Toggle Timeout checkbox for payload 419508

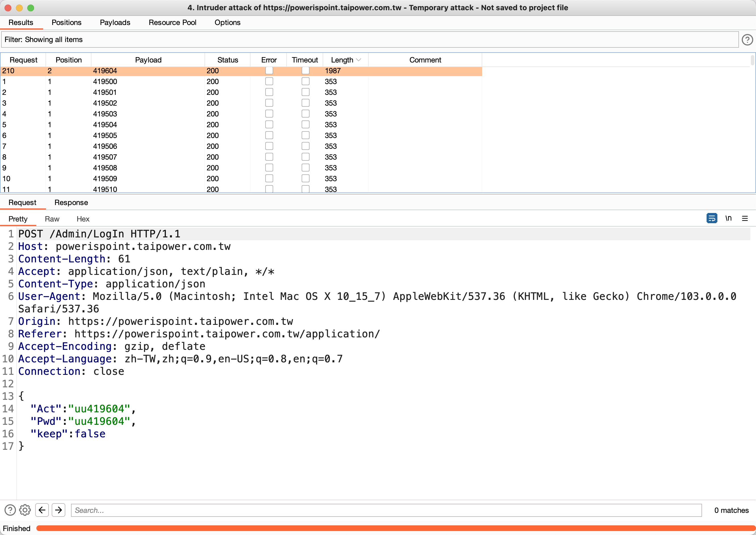pyautogui.click(x=305, y=168)
